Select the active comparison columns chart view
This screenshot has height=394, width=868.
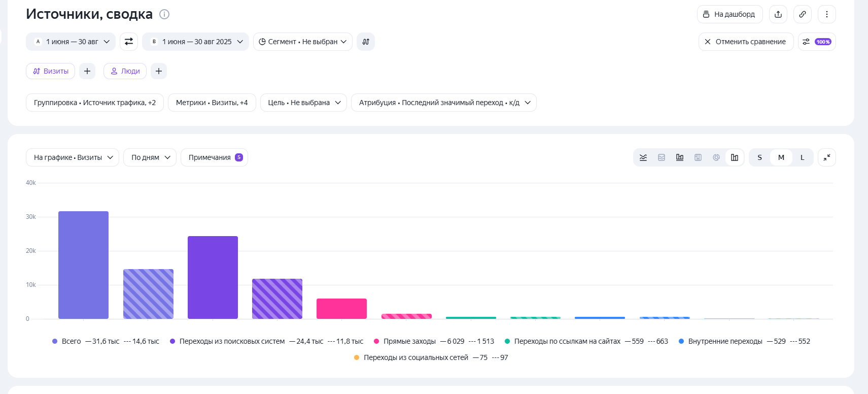coord(735,157)
